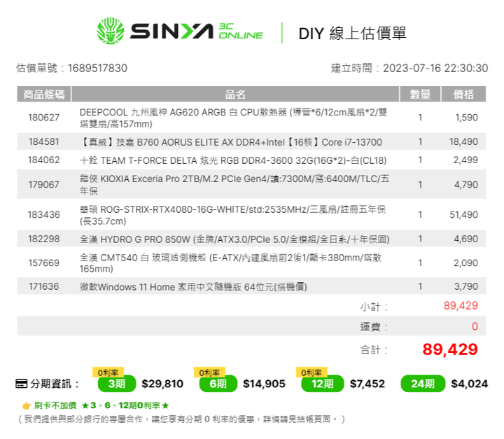Click the 全漢 HYDRO G PRO 850W name

(x=234, y=239)
